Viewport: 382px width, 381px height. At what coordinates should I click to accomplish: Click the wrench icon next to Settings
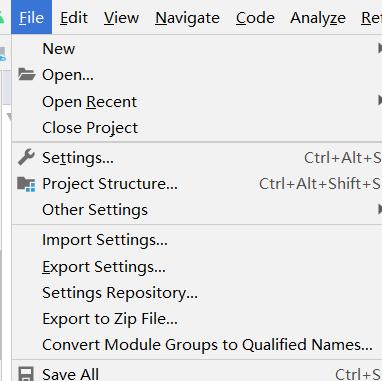click(26, 157)
